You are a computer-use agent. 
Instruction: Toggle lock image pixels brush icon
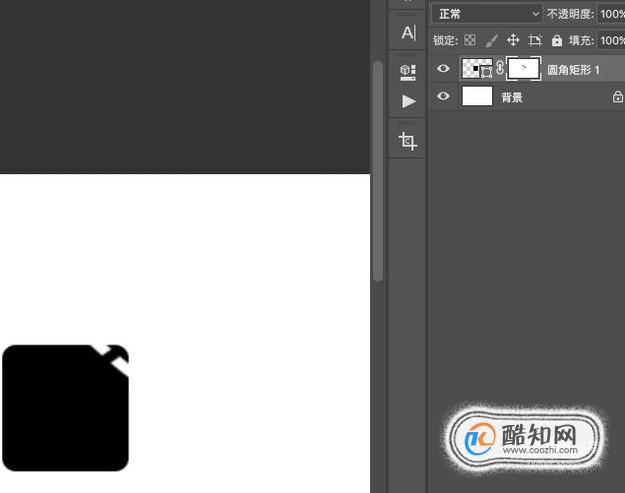pyautogui.click(x=492, y=40)
